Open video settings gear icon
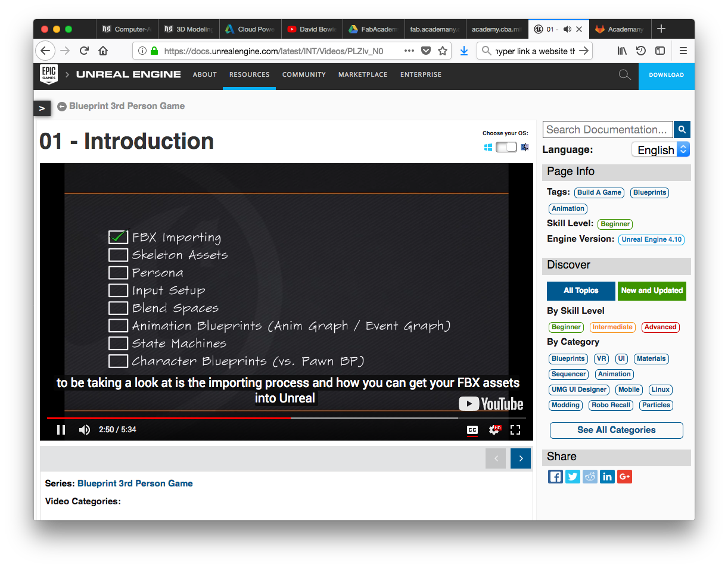 (494, 430)
